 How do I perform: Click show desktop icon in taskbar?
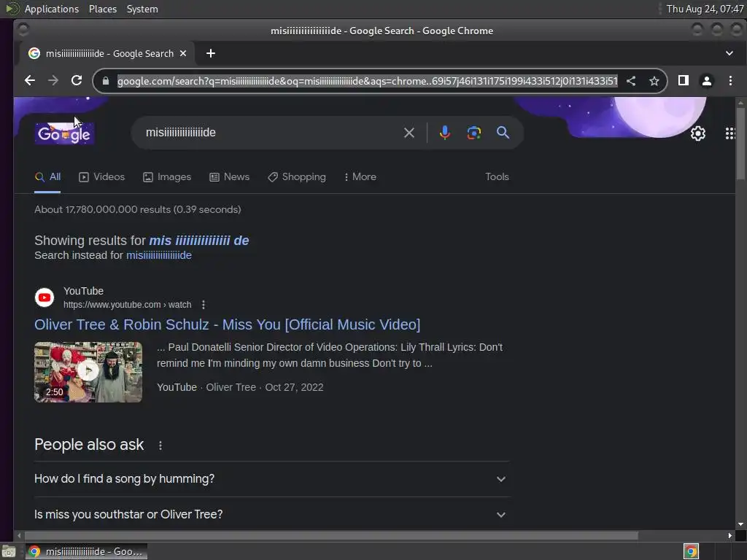click(8, 551)
